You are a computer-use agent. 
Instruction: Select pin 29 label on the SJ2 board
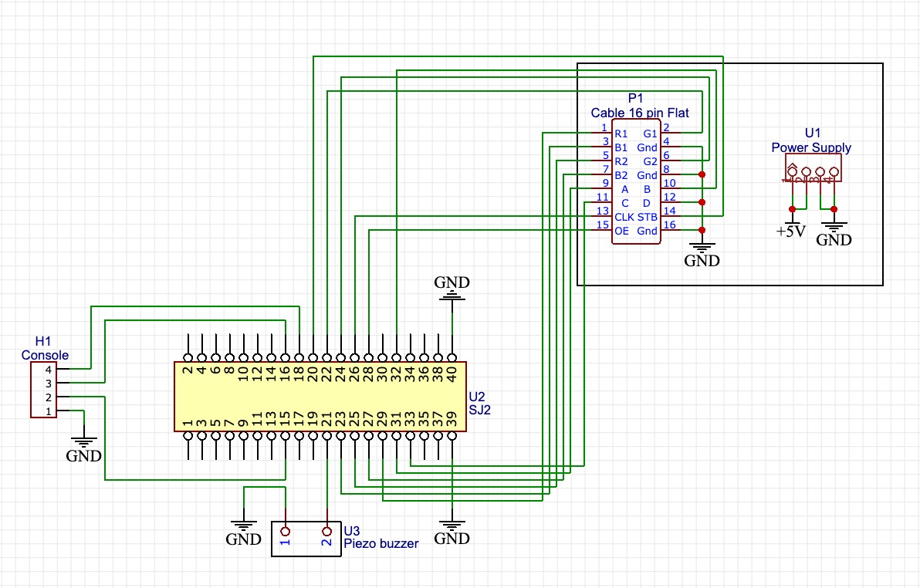click(x=382, y=419)
